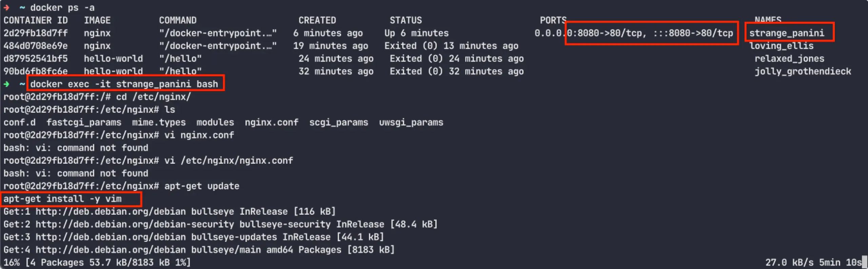
Task: Click the STATUS column header
Action: (x=406, y=20)
